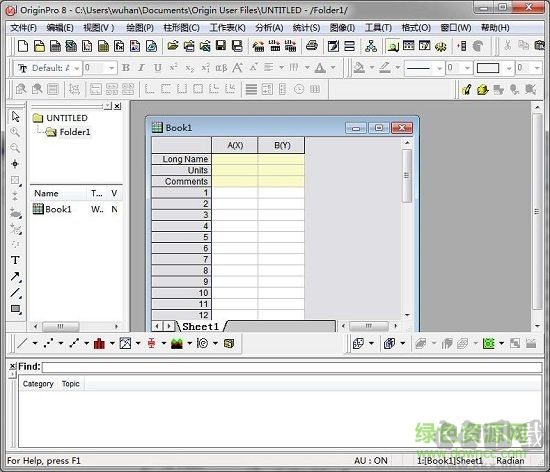Click into the Find input field
Viewport: 550px width, 472px height.
(x=292, y=367)
